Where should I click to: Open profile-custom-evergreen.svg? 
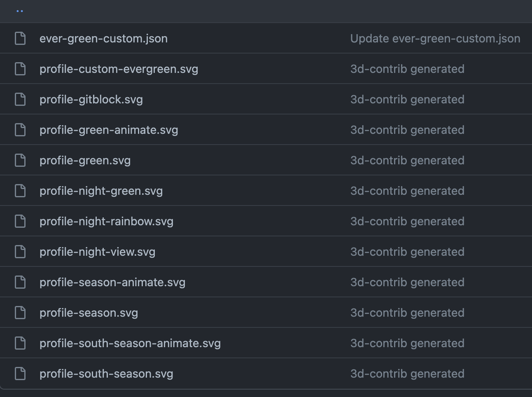[119, 68]
